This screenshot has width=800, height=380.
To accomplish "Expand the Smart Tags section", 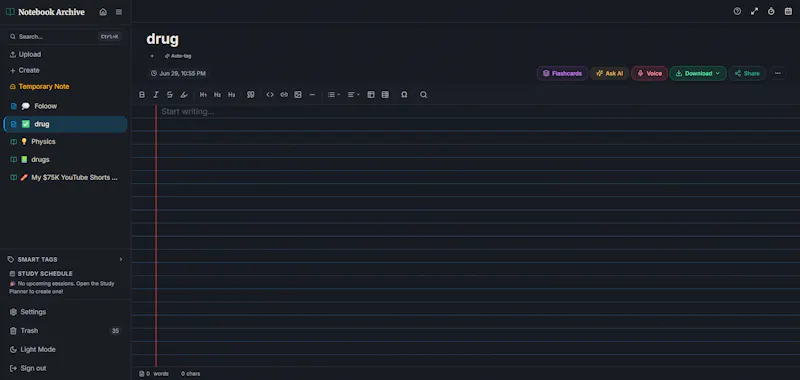I will 65,259.
